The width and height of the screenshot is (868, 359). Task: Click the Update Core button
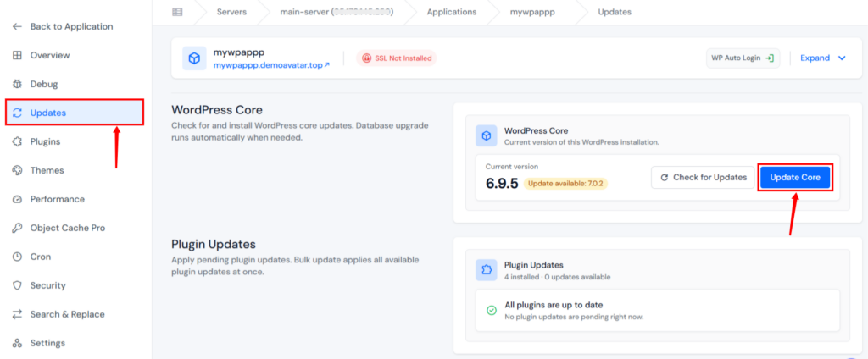pyautogui.click(x=795, y=178)
